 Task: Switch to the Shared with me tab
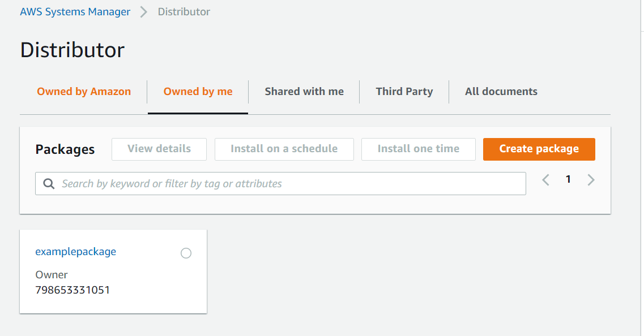[x=304, y=91]
